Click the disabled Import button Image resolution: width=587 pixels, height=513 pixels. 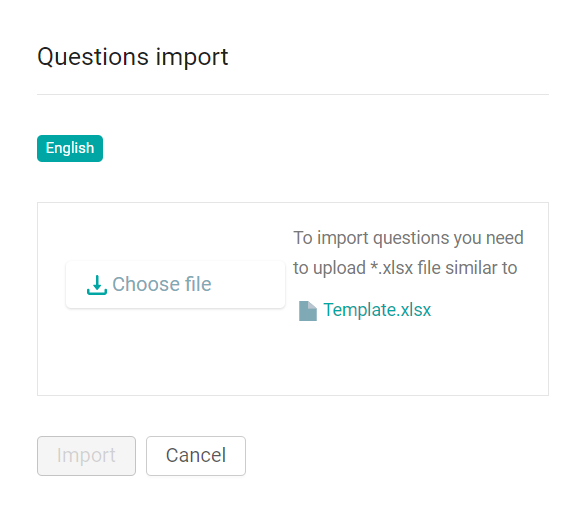[x=86, y=456]
